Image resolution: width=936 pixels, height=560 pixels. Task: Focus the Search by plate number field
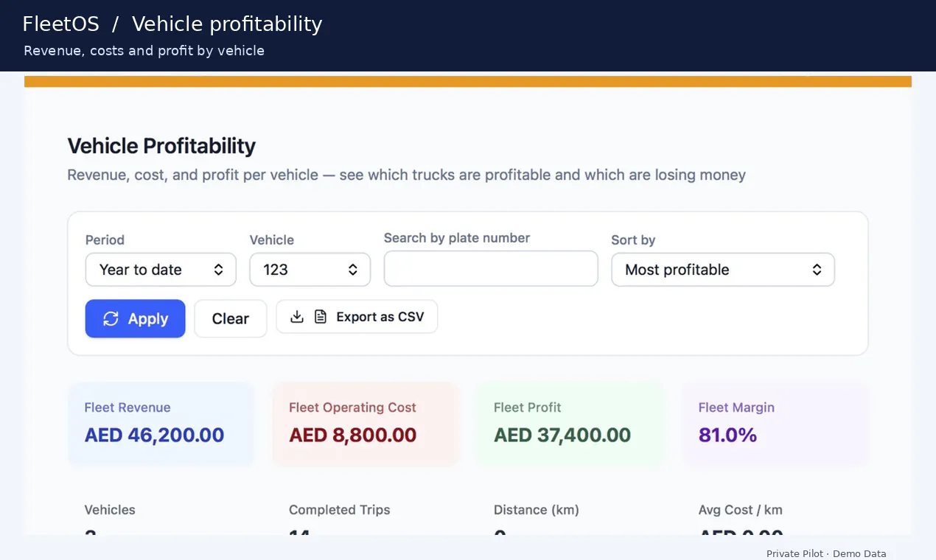[x=491, y=268]
